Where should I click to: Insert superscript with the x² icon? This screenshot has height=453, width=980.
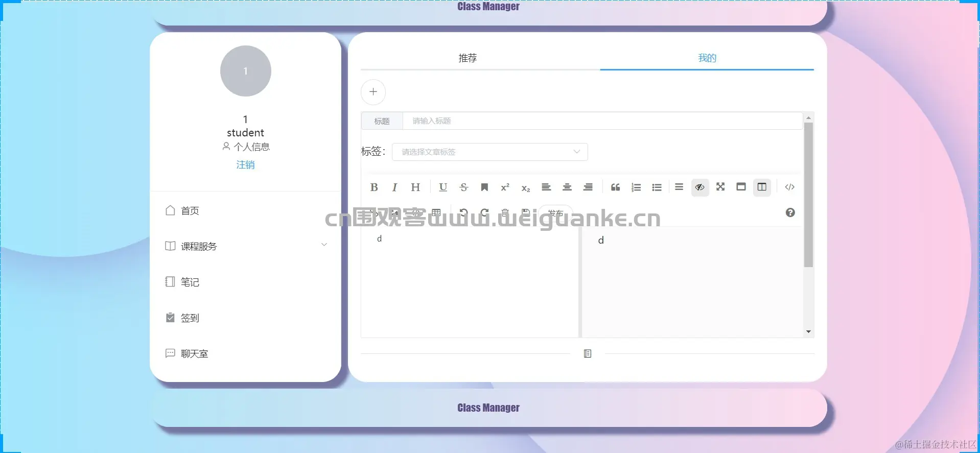(x=505, y=187)
